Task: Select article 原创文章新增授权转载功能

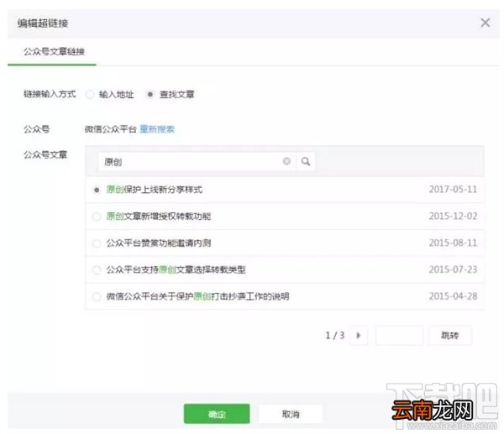Action: (x=97, y=217)
